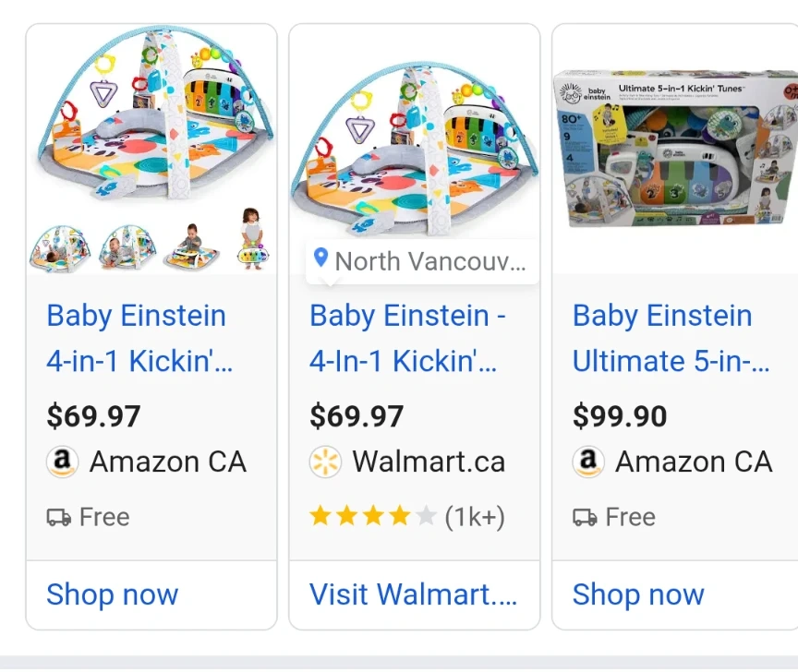Image resolution: width=798 pixels, height=672 pixels.
Task: Click the (1k+) review count
Action: [x=475, y=517]
